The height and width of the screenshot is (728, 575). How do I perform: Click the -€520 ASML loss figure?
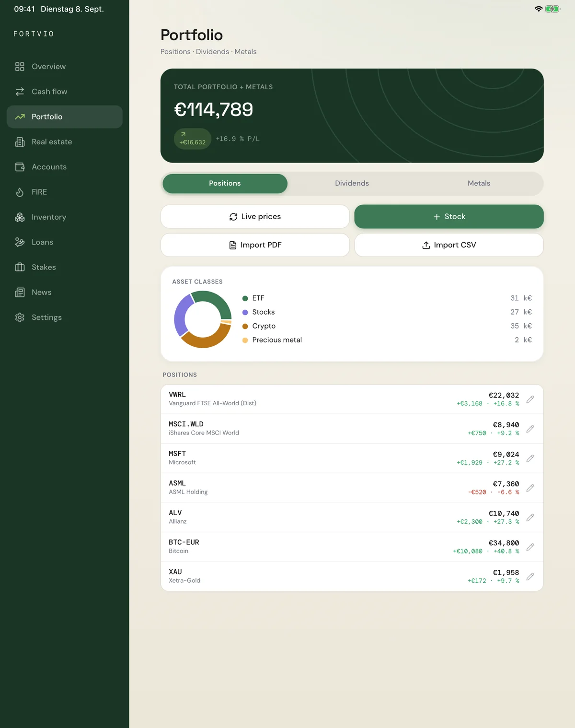click(x=477, y=492)
